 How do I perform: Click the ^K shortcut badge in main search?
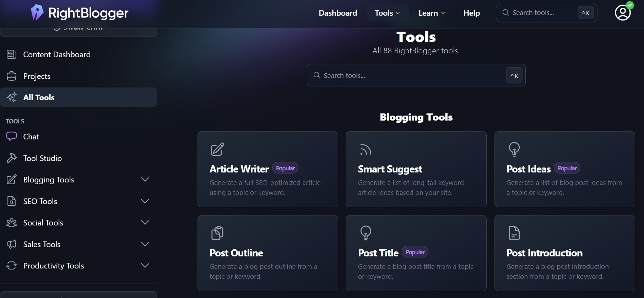[x=514, y=75]
